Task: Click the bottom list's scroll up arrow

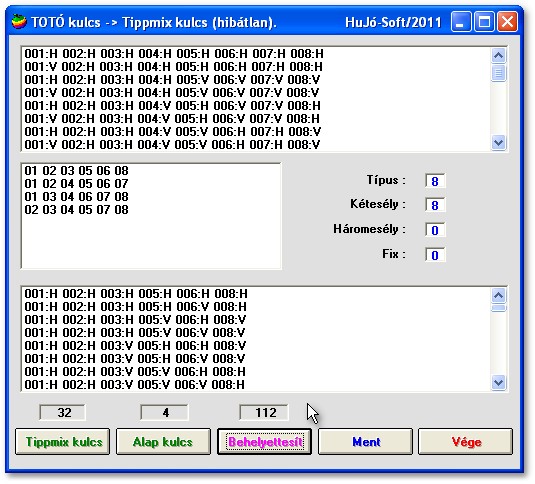Action: point(498,295)
